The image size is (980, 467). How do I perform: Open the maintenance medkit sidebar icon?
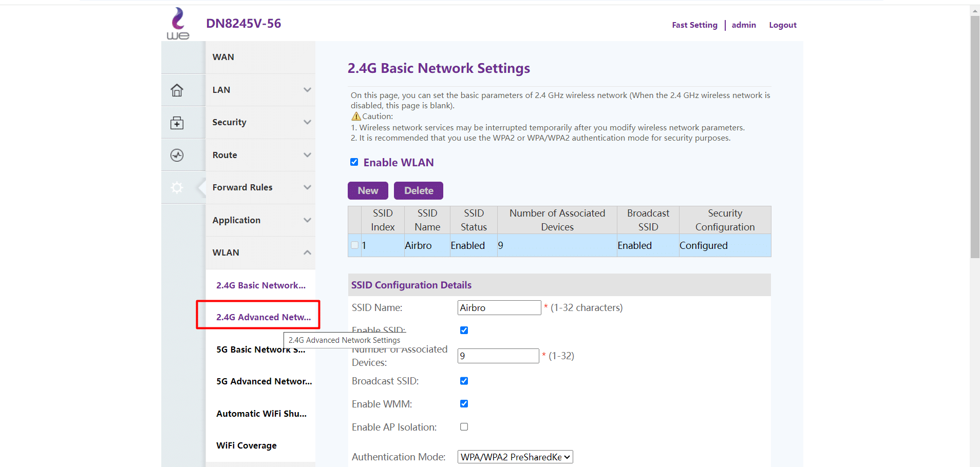tap(177, 123)
